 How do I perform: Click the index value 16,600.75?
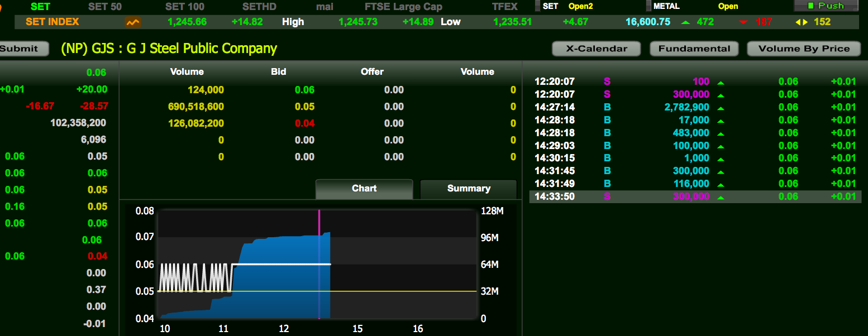pos(648,22)
